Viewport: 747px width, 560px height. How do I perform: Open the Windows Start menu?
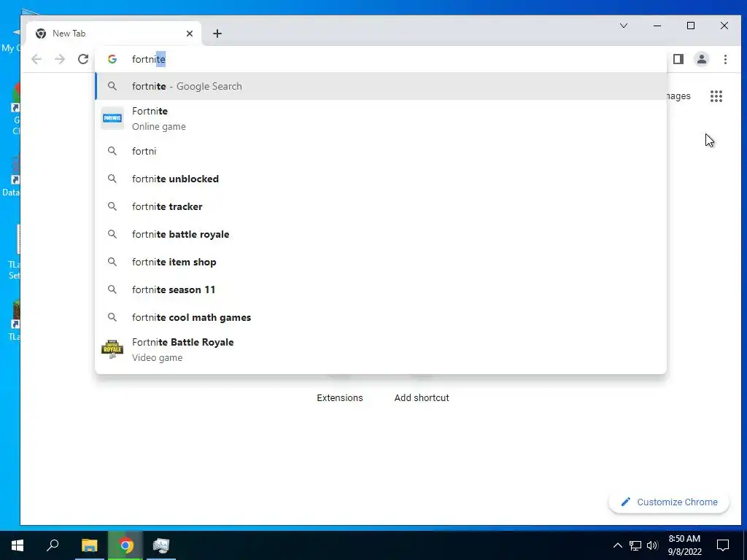[18, 545]
